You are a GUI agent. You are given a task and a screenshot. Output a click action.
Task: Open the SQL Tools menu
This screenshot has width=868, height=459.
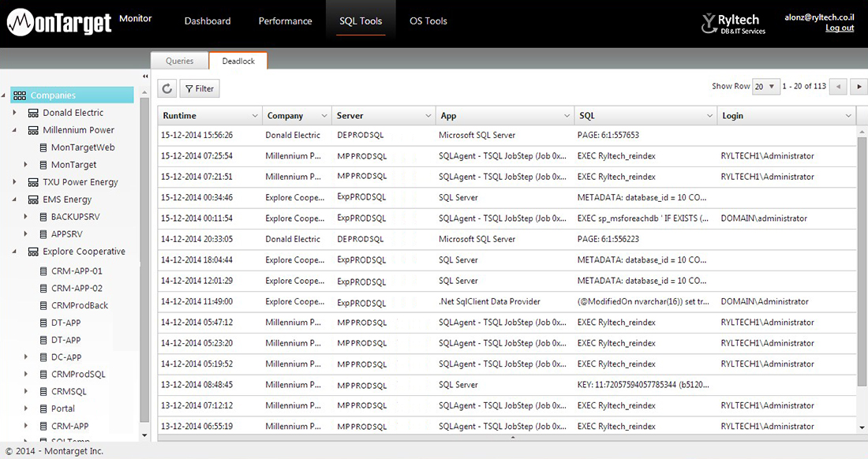[x=361, y=21]
